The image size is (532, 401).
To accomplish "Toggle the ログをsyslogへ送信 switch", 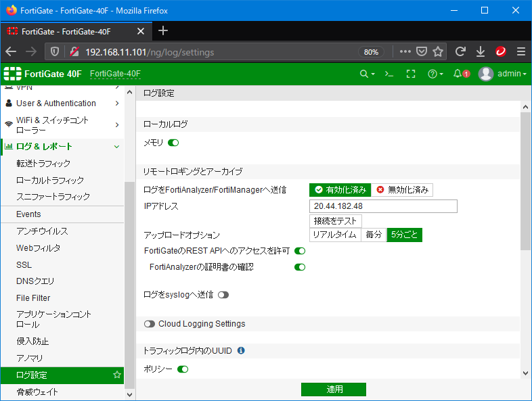I will click(x=223, y=295).
